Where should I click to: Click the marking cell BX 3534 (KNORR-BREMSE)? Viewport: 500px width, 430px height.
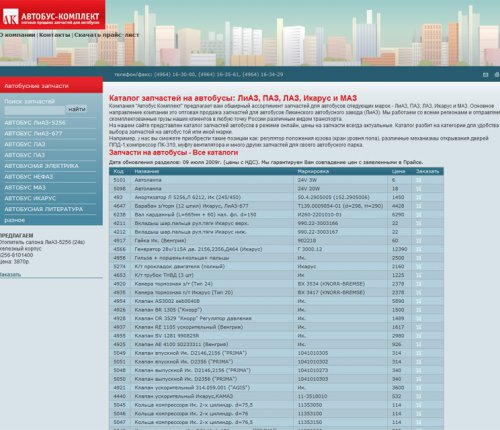(x=331, y=284)
